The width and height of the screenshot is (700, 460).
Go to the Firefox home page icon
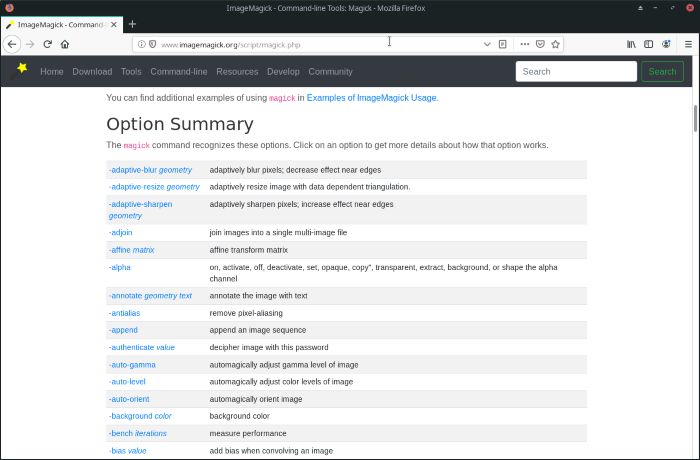tap(65, 44)
